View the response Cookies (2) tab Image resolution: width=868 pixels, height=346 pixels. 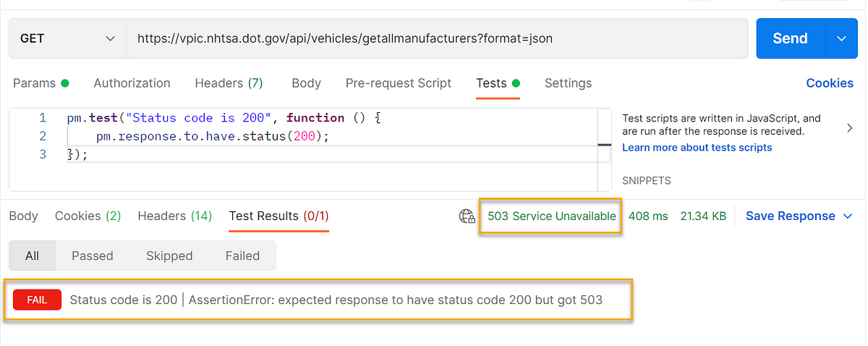pos(88,216)
